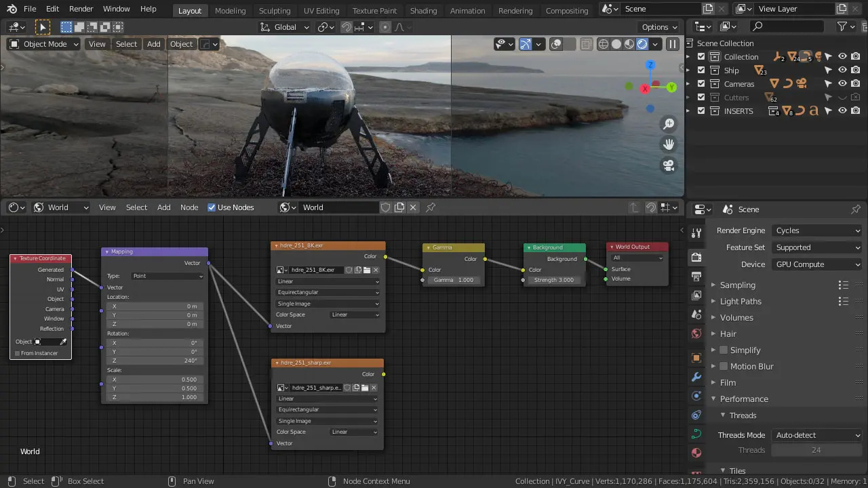Open the Object properties tab icon
This screenshot has height=488, width=868.
point(696,358)
